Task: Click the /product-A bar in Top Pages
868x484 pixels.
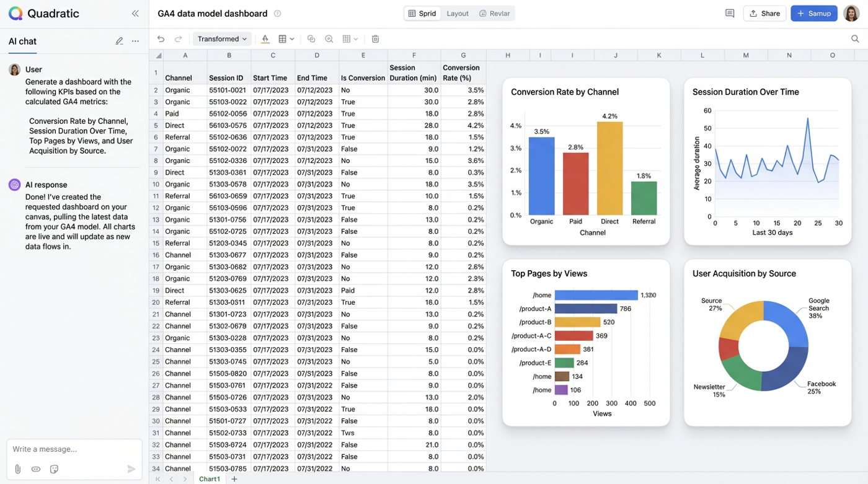Action: tap(586, 309)
